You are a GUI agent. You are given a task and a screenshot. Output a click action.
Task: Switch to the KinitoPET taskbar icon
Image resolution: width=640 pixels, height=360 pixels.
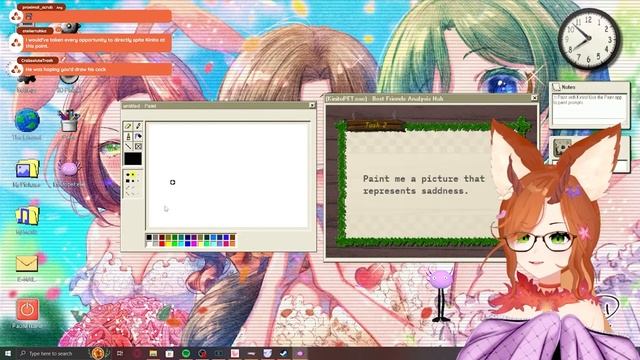[300, 353]
